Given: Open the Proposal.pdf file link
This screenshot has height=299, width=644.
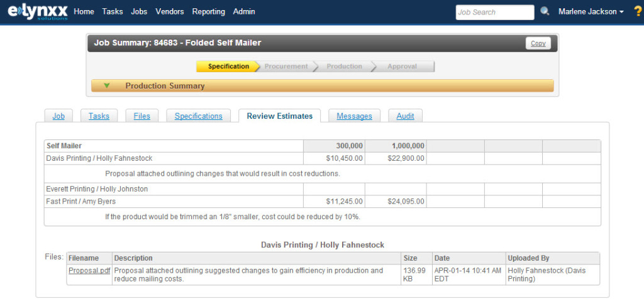Looking at the screenshot, I should point(88,271).
